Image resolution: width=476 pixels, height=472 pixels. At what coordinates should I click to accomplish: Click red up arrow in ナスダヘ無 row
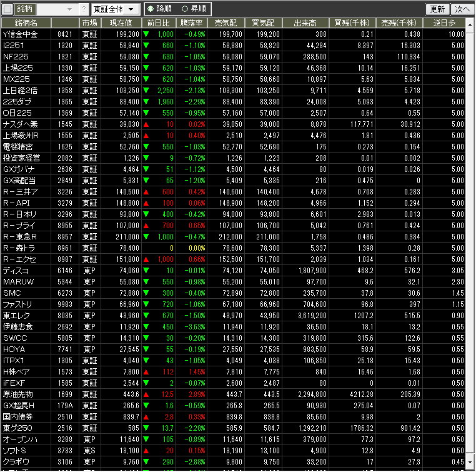click(x=146, y=124)
